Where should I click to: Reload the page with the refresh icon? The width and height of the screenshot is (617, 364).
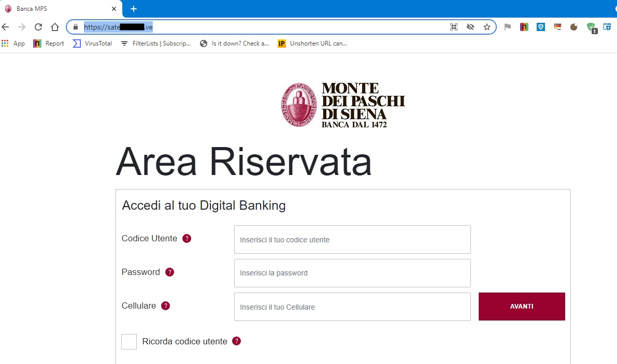click(x=38, y=27)
